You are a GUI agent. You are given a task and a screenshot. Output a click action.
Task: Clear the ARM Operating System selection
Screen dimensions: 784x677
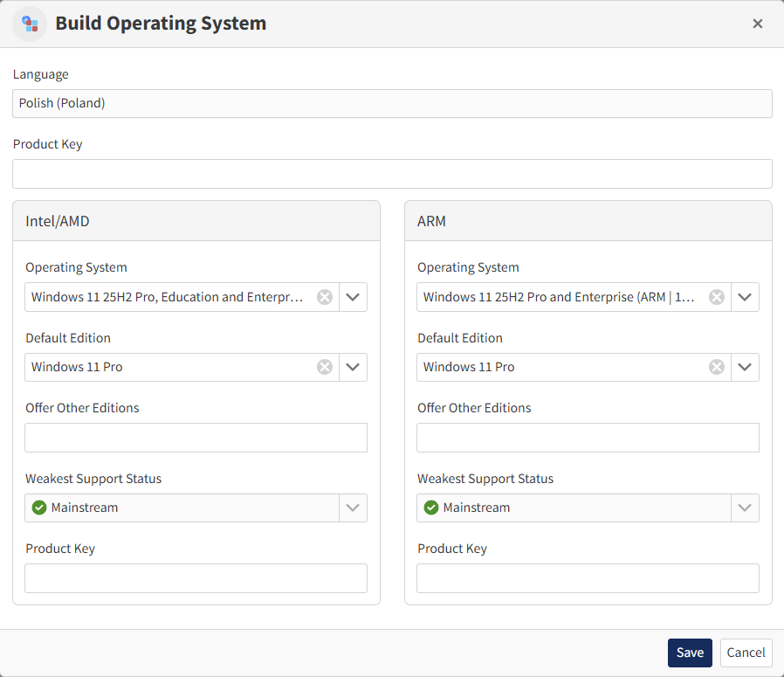(x=716, y=296)
